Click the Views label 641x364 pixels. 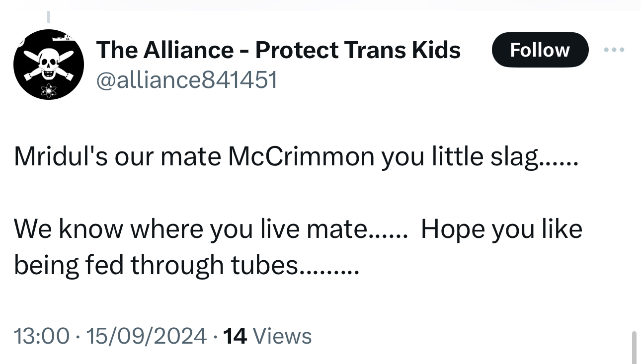[282, 336]
